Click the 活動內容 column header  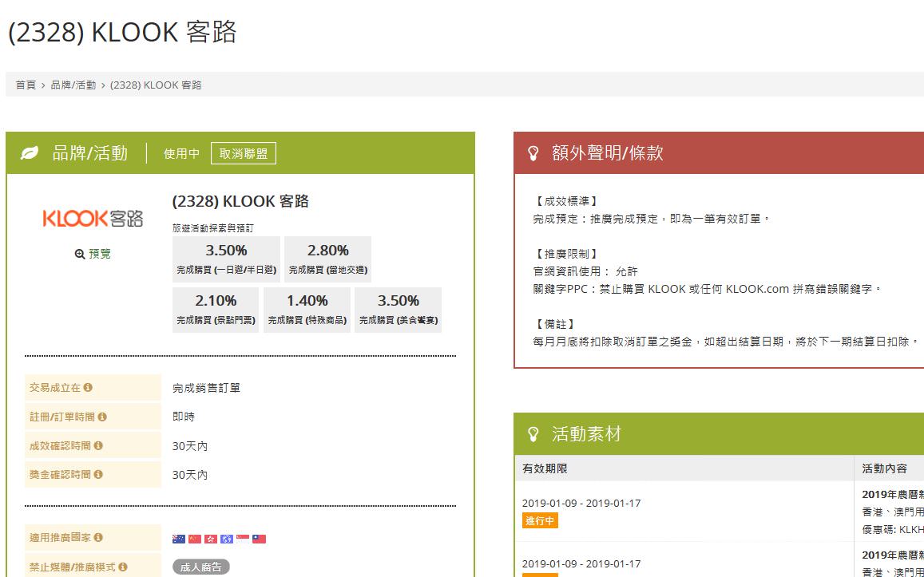point(885,468)
